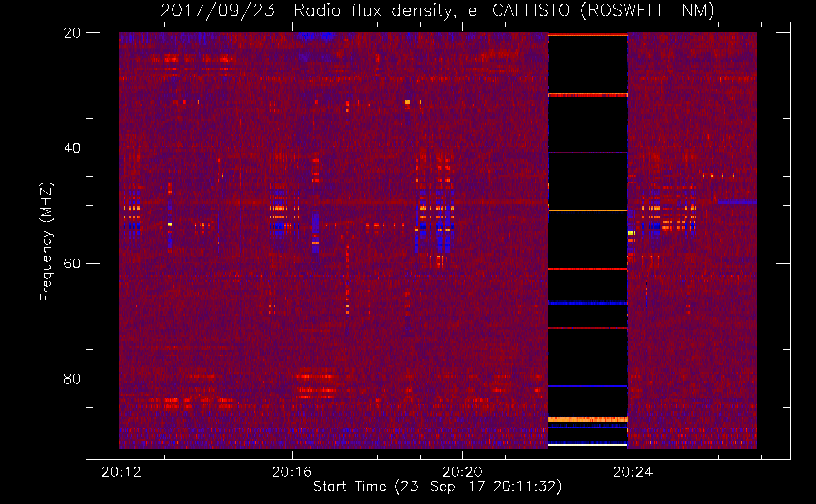Click the 80 frequency tick label
This screenshot has width=816, height=504.
pos(72,379)
